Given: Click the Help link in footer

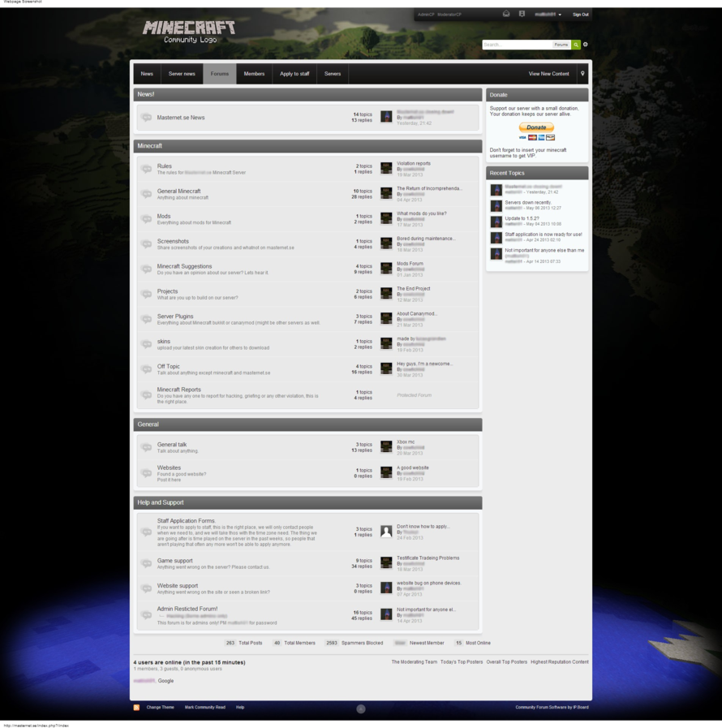Looking at the screenshot, I should click(240, 708).
